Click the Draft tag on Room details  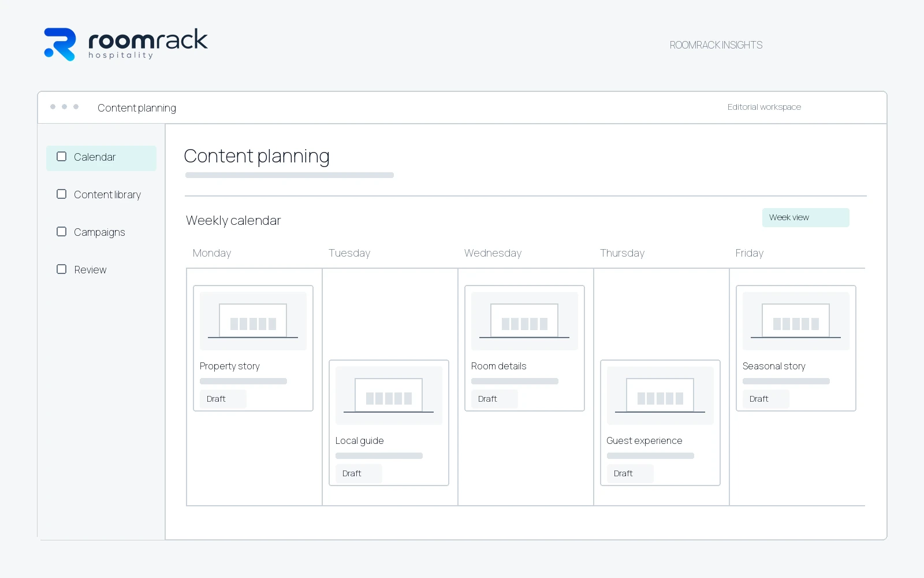click(494, 399)
